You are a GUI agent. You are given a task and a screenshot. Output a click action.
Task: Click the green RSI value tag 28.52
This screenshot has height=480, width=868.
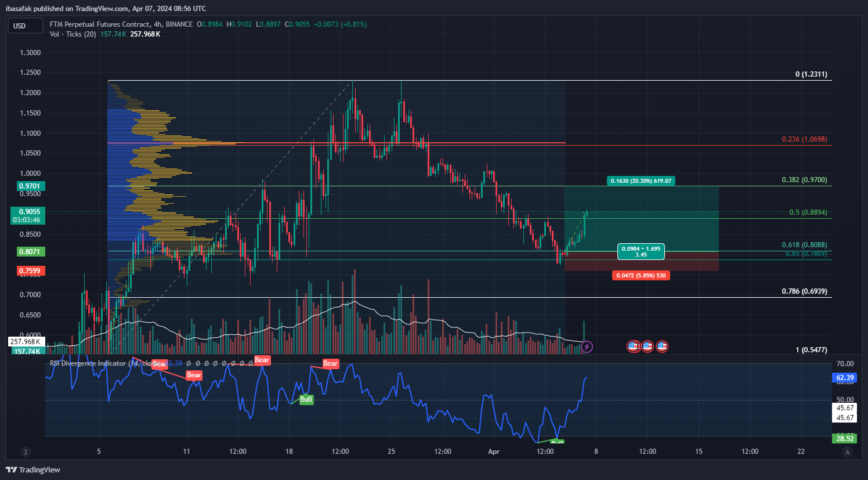click(x=845, y=439)
